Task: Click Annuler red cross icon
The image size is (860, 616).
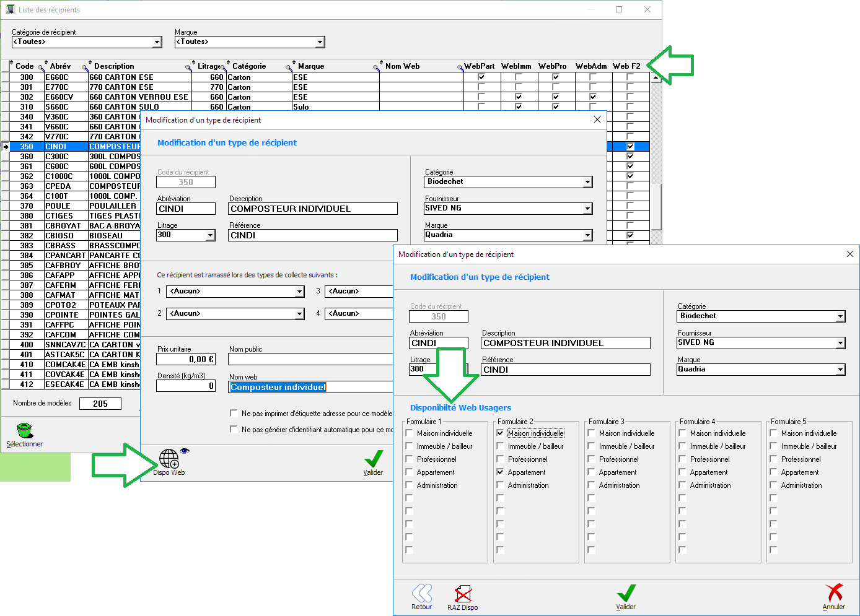Action: point(834,593)
